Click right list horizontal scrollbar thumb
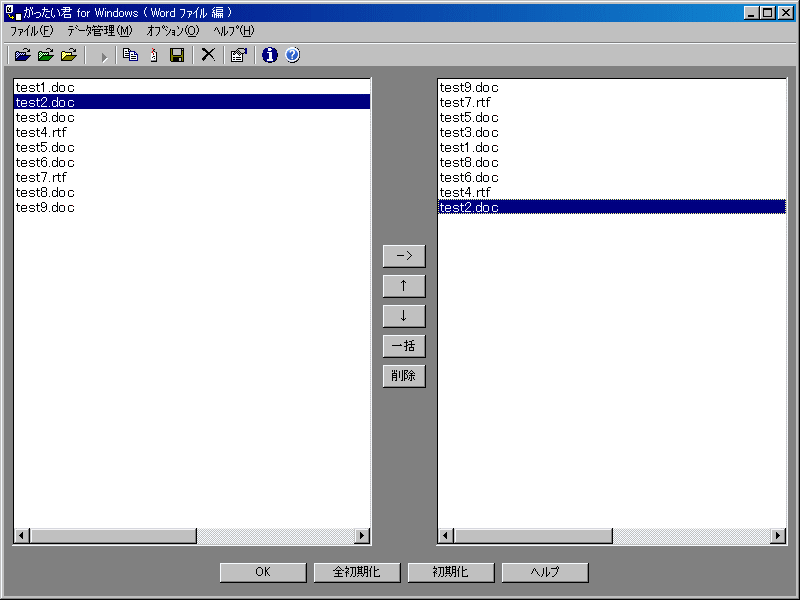 [x=533, y=535]
